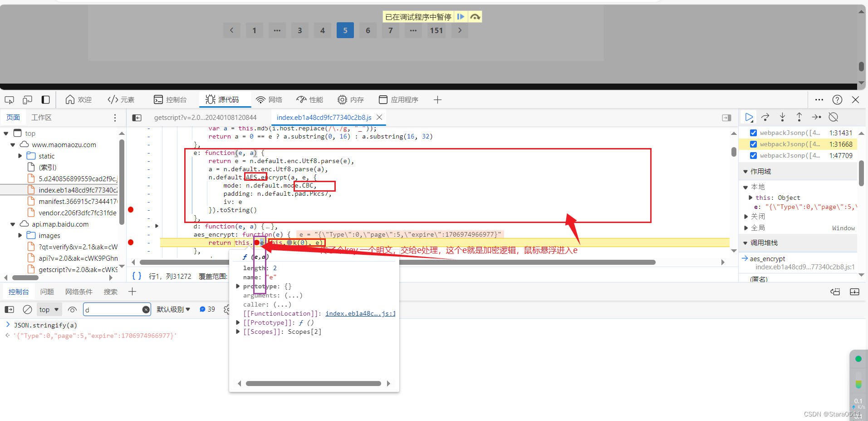Resume script execution in paused overlay

461,17
